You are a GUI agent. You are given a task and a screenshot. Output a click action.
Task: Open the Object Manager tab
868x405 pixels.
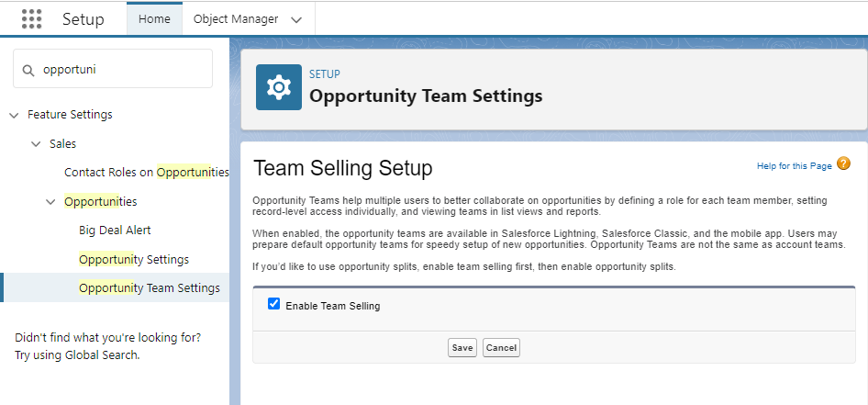pyautogui.click(x=237, y=19)
